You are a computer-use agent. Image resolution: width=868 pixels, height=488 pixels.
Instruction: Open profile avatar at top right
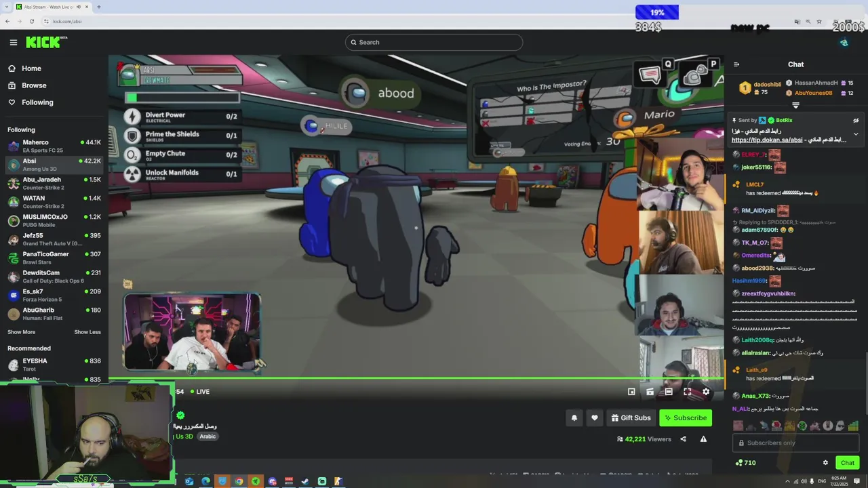click(x=844, y=42)
